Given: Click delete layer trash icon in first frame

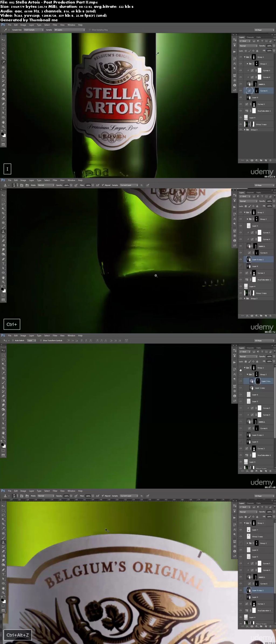Looking at the screenshot, I should coord(270,160).
